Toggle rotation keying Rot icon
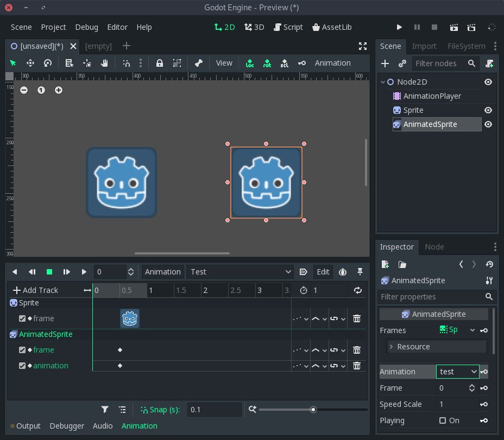 point(267,63)
